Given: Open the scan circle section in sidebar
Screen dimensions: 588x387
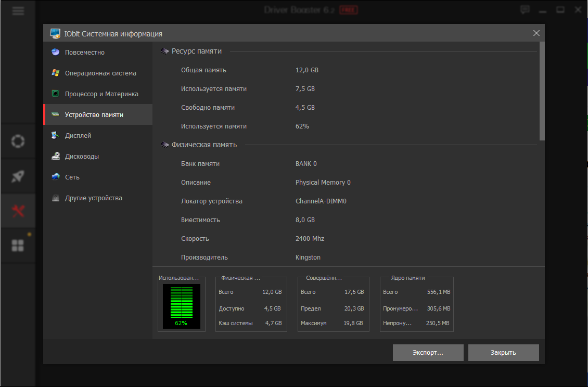Looking at the screenshot, I should point(18,141).
